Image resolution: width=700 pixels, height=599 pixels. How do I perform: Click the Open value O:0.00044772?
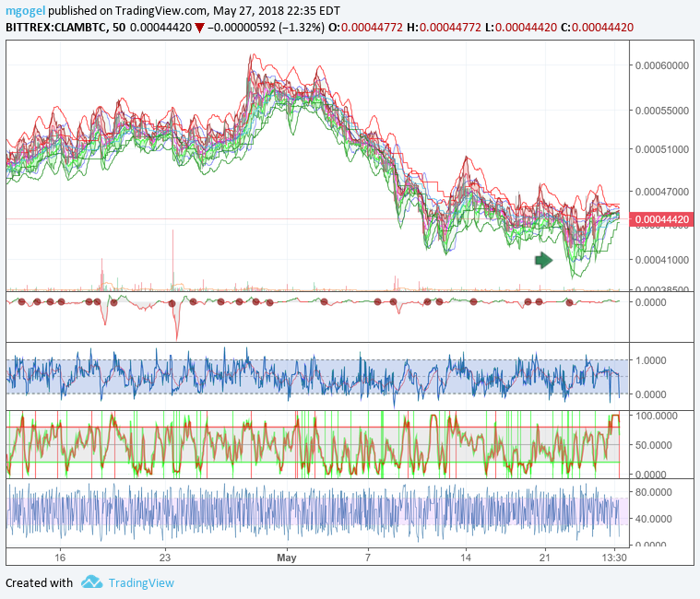click(x=365, y=28)
